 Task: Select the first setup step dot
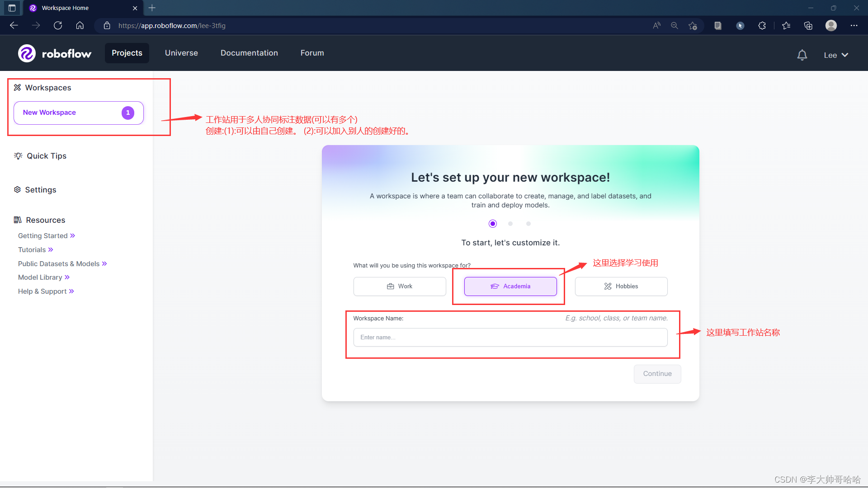(493, 224)
